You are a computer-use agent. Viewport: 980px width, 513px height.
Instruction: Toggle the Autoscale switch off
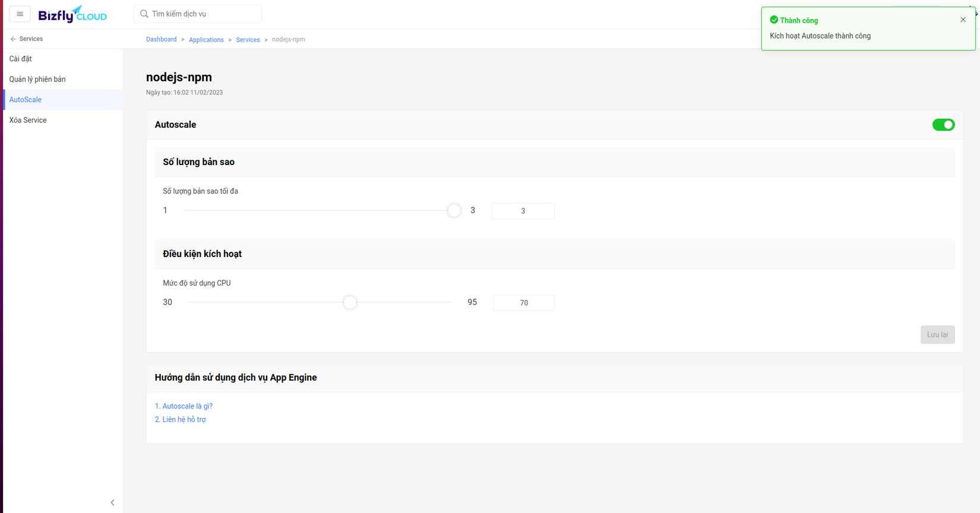pyautogui.click(x=943, y=125)
